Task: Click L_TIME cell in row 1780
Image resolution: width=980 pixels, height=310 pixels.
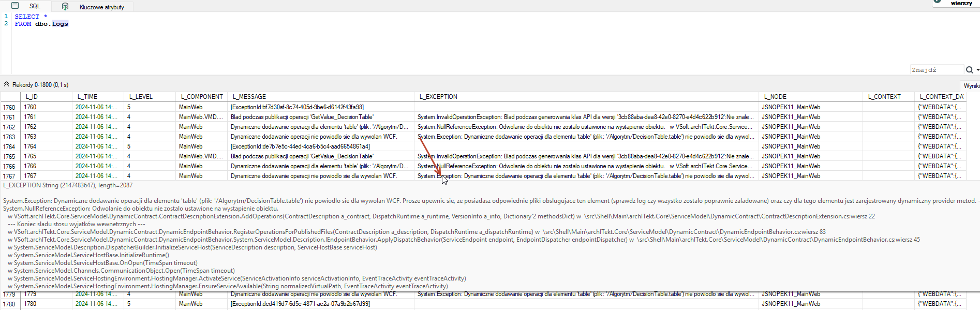Action: tap(98, 304)
